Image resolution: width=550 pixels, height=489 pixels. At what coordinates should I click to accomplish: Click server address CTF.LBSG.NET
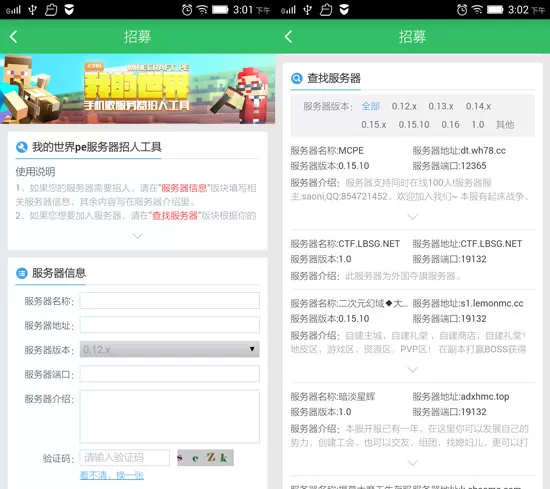491,244
